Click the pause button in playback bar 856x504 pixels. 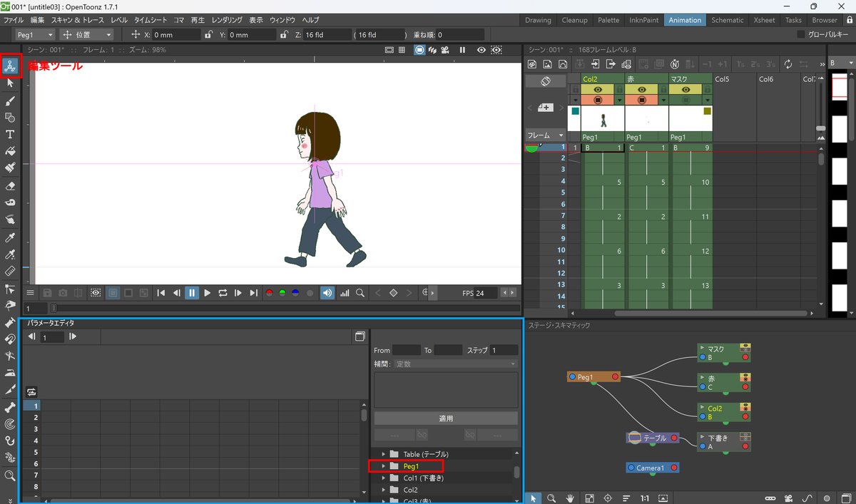point(192,292)
